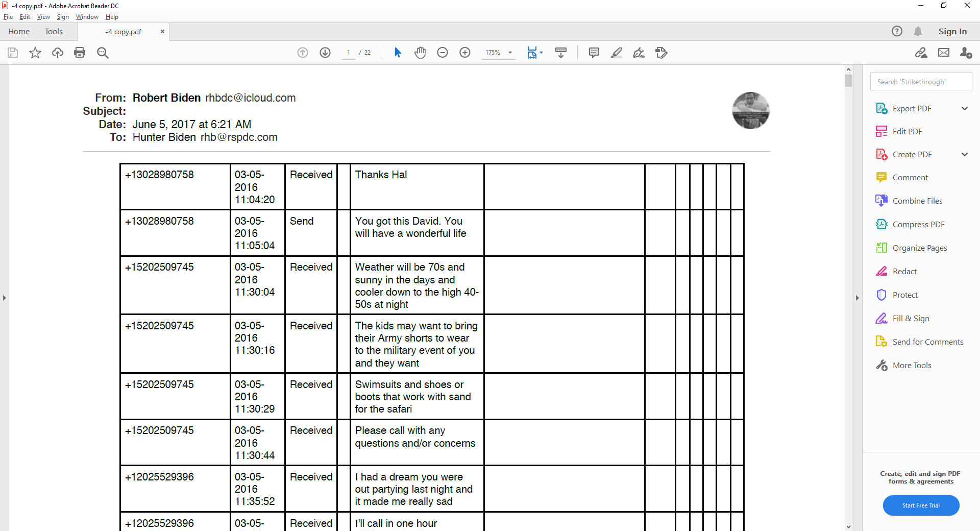
Task: Choose the Selection arrow tool
Action: pyautogui.click(x=398, y=53)
